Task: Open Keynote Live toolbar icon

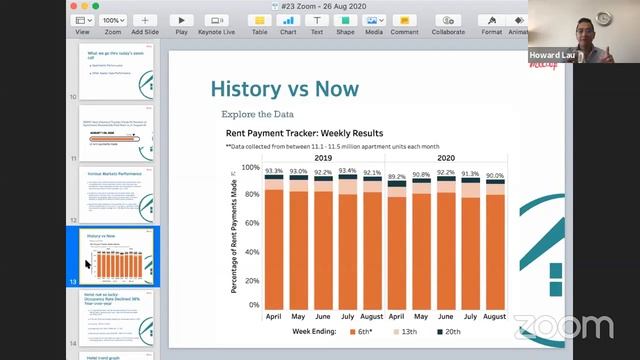Action: click(x=216, y=20)
